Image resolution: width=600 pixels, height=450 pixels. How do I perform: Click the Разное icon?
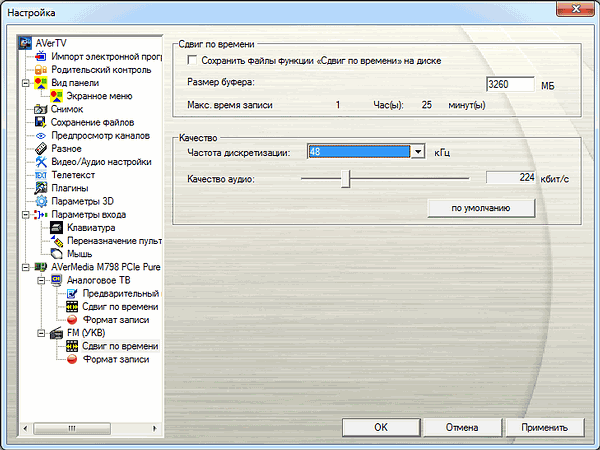pos(41,148)
